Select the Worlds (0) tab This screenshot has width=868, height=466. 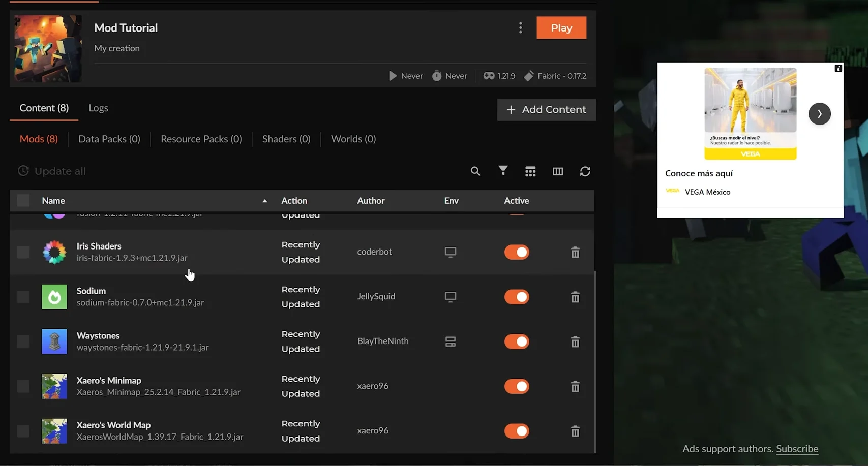[353, 139]
